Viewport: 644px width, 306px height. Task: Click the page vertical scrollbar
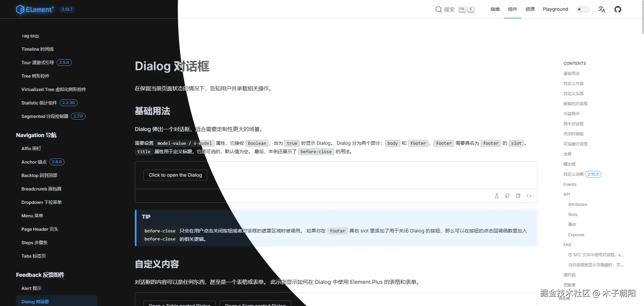643,17
